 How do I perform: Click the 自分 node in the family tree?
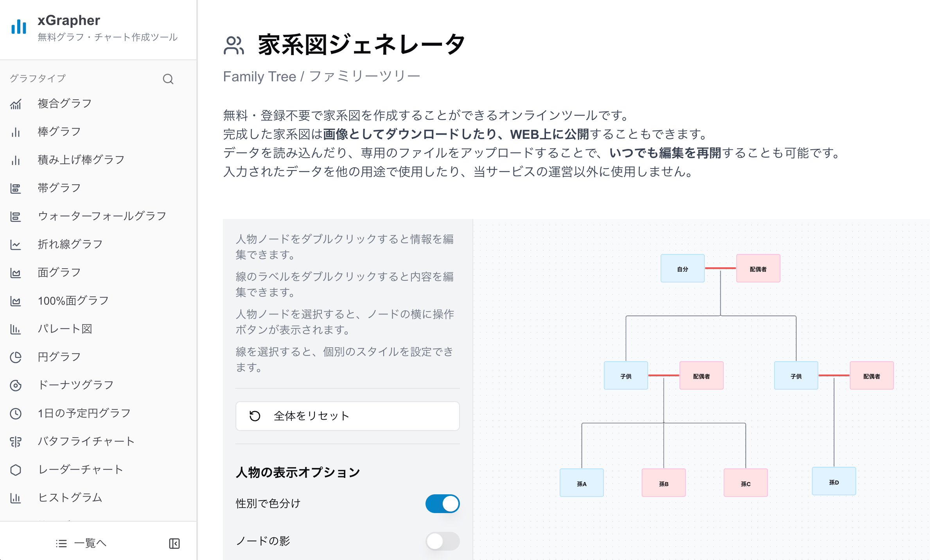[682, 268]
